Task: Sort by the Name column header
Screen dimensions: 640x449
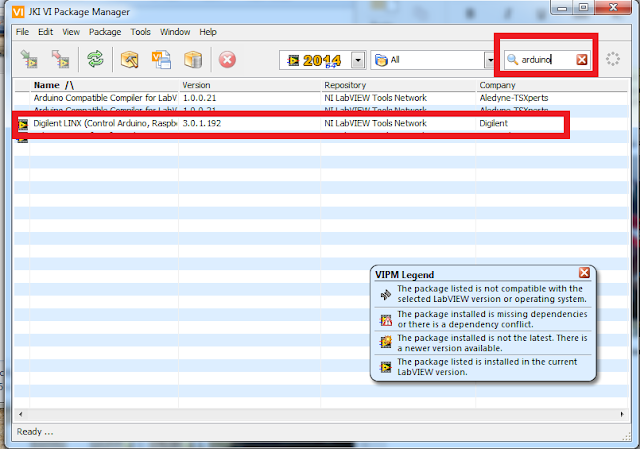Action: pos(104,85)
